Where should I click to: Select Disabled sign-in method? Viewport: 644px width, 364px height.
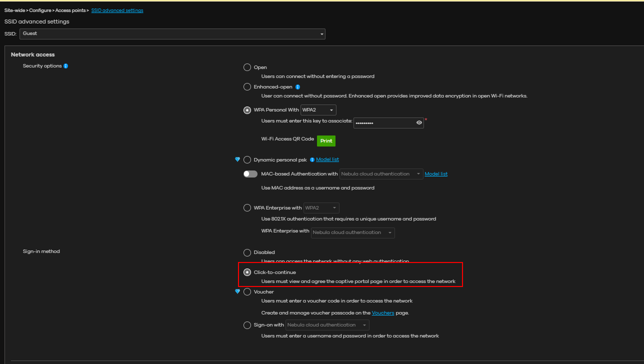pyautogui.click(x=247, y=252)
